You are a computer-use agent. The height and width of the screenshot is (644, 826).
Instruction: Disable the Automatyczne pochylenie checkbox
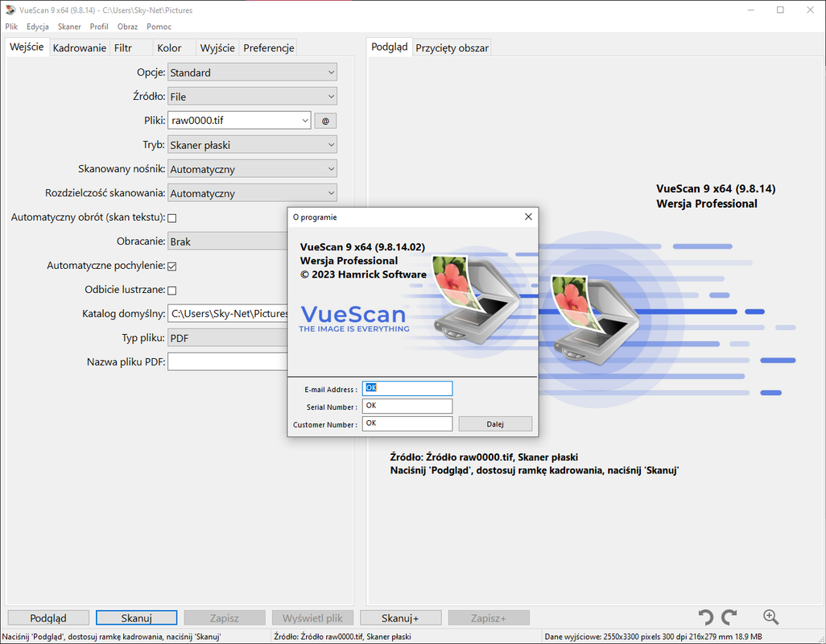171,266
